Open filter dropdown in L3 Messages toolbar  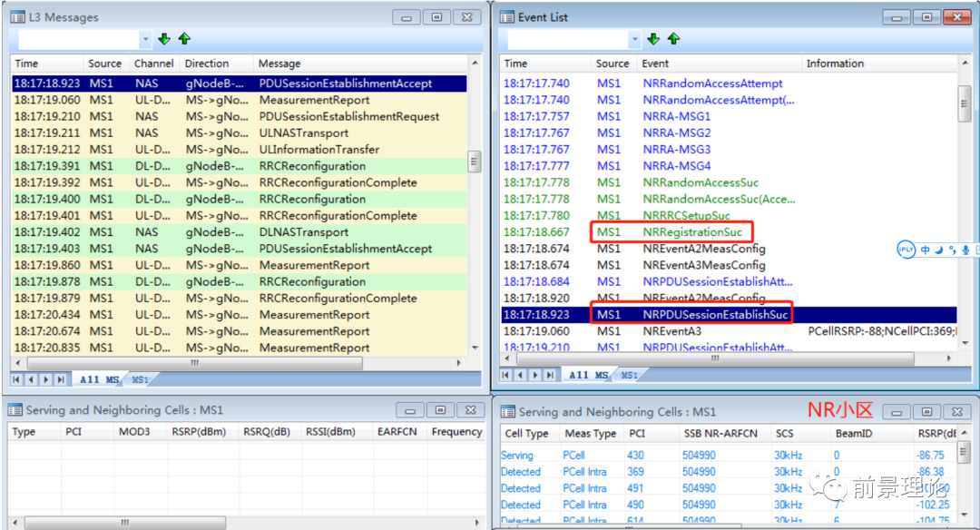point(145,39)
